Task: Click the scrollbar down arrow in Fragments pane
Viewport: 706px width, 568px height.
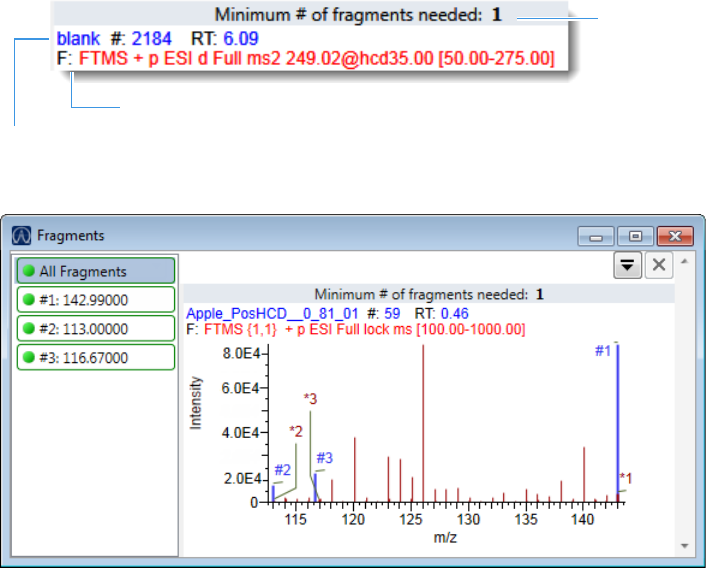Action: (685, 546)
